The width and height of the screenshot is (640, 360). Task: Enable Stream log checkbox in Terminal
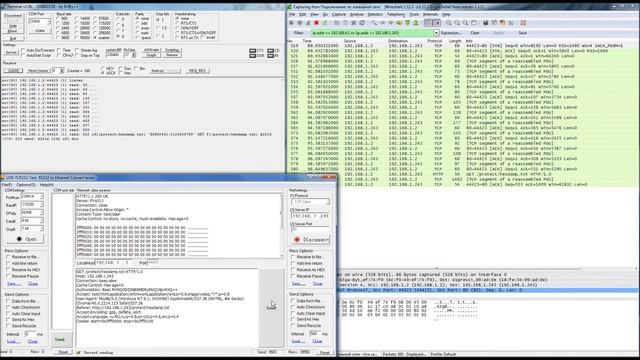click(86, 50)
